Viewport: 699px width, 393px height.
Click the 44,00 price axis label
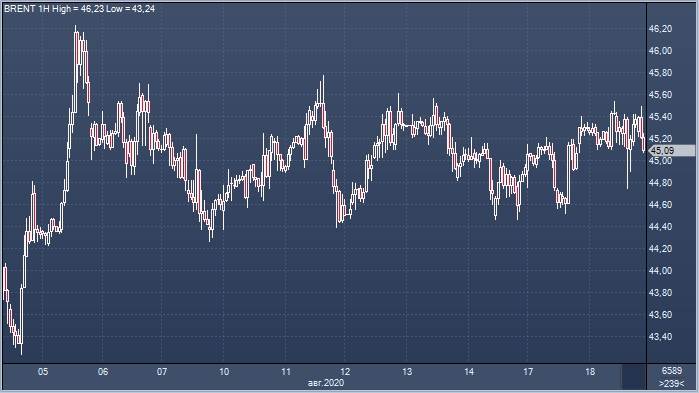[660, 270]
